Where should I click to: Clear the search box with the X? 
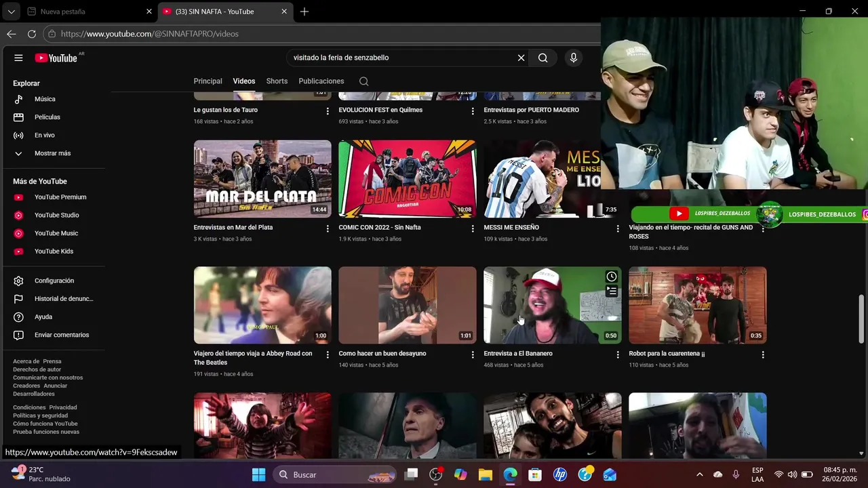(521, 58)
